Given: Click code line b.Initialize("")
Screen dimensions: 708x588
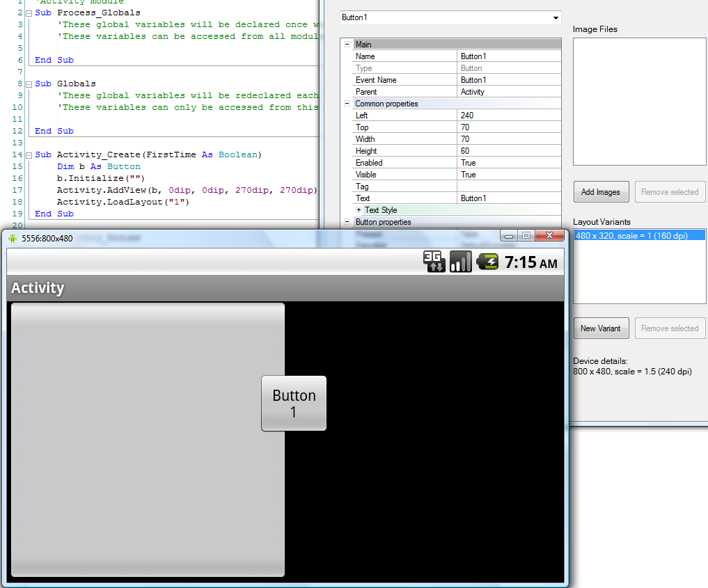Looking at the screenshot, I should point(101,178).
